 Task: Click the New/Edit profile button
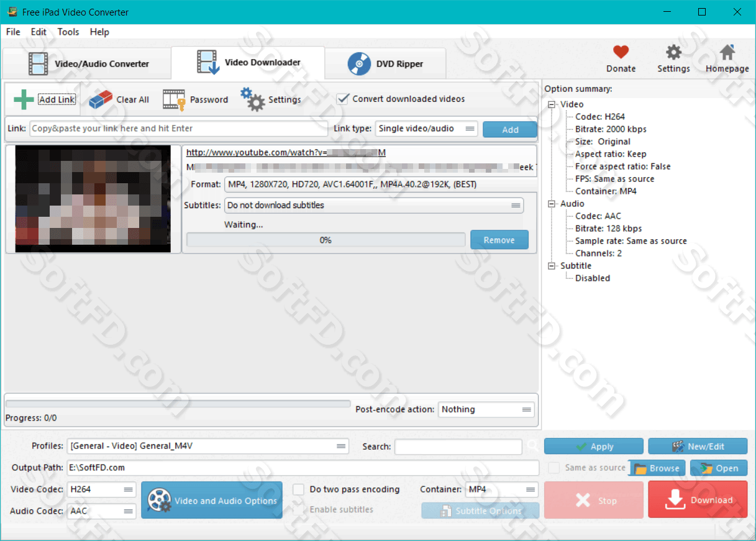coord(698,447)
